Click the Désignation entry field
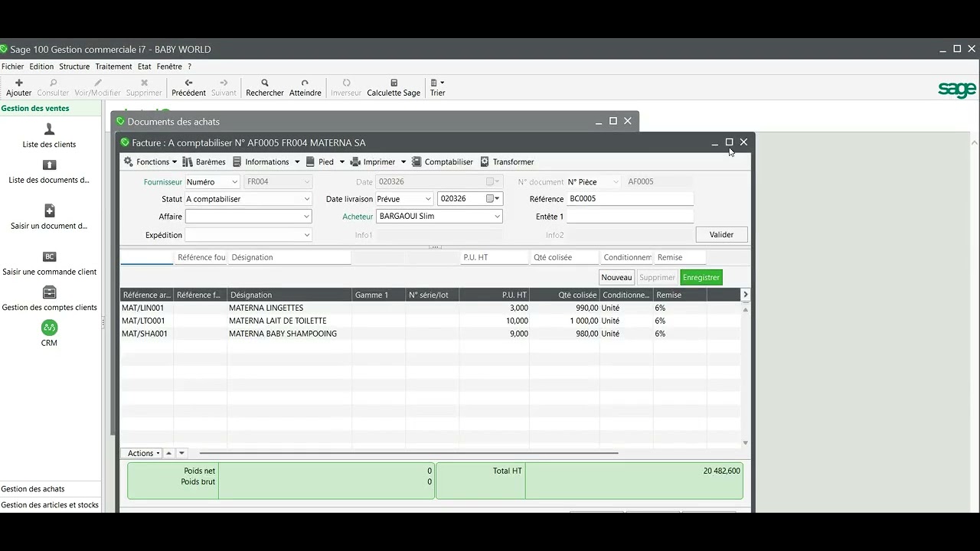This screenshot has width=980, height=551. tap(289, 257)
